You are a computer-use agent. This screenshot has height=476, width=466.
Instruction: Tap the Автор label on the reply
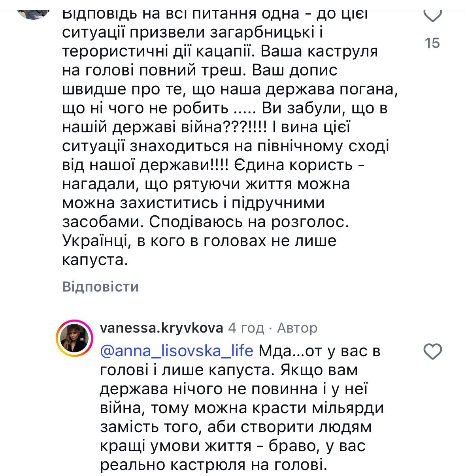[x=297, y=328]
